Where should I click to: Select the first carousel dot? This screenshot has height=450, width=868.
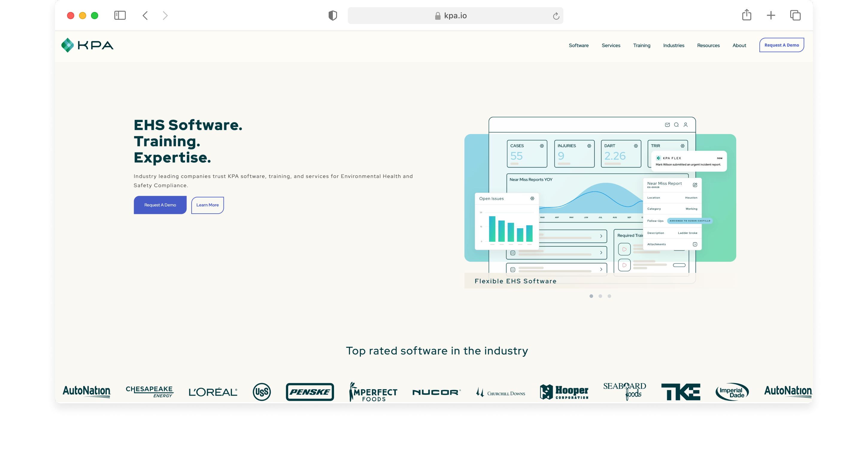[x=591, y=296]
